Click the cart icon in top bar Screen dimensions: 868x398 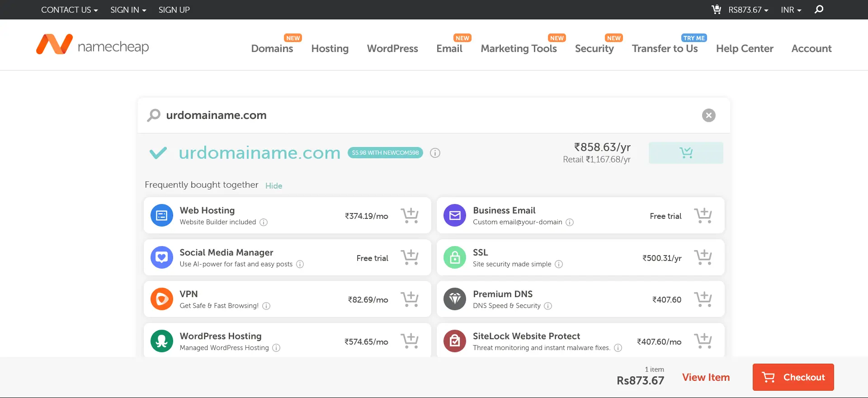(x=716, y=9)
